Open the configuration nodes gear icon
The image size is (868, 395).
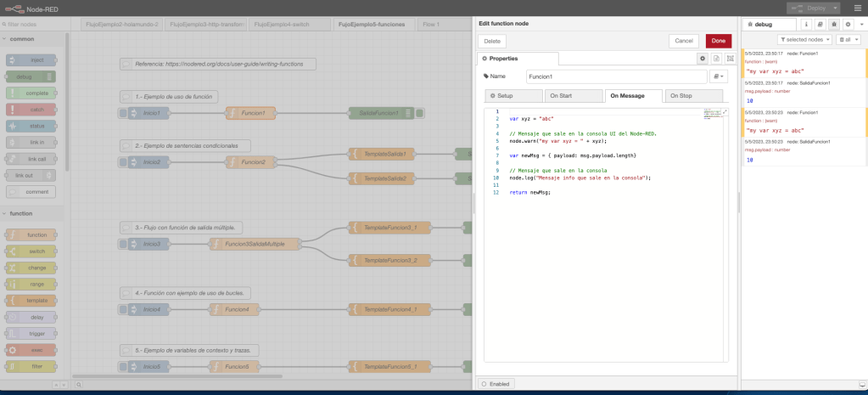(848, 25)
